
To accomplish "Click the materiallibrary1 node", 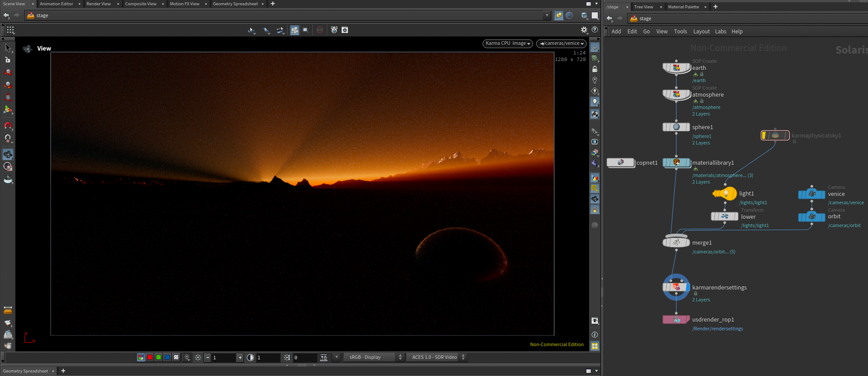I will click(x=676, y=163).
